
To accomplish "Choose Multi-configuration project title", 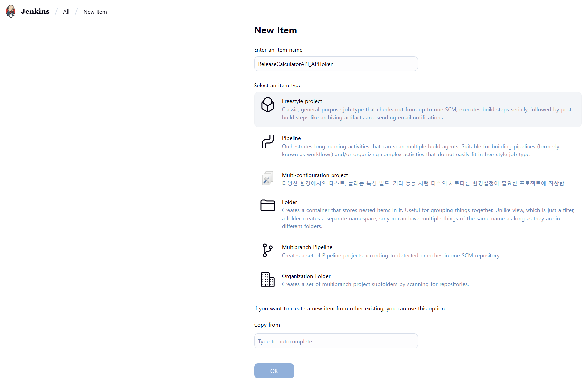I will pos(315,175).
